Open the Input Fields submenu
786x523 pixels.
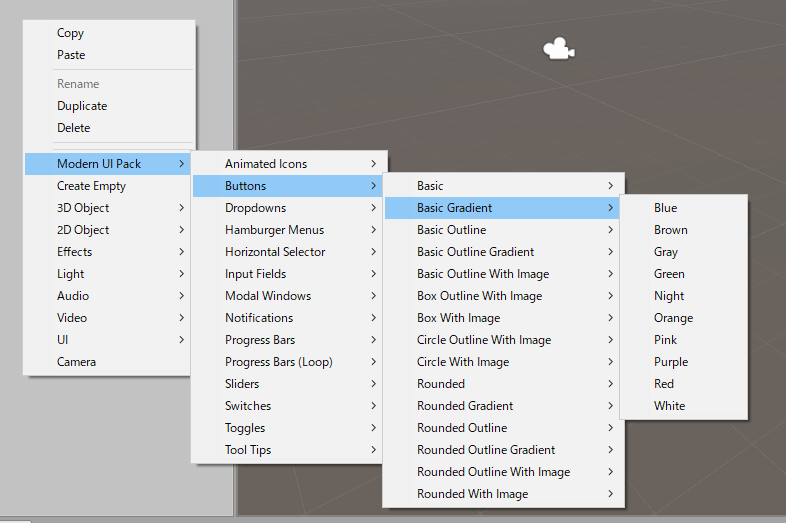(289, 274)
